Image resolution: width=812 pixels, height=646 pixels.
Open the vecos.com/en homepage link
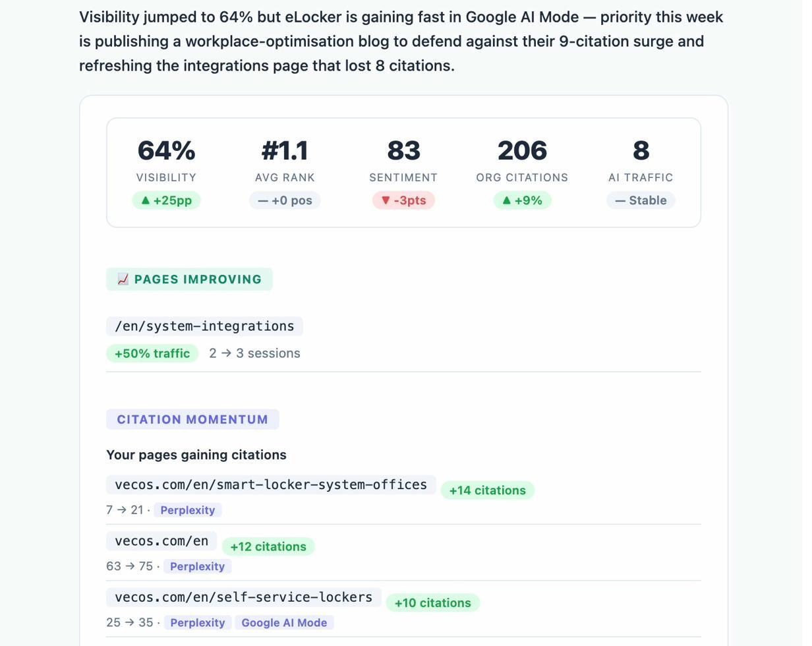coord(161,541)
